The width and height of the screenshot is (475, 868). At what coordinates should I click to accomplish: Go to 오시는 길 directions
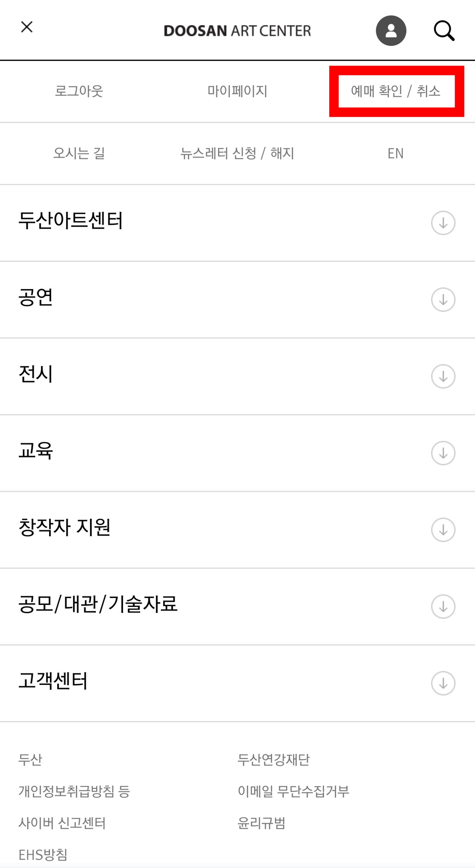pyautogui.click(x=79, y=153)
